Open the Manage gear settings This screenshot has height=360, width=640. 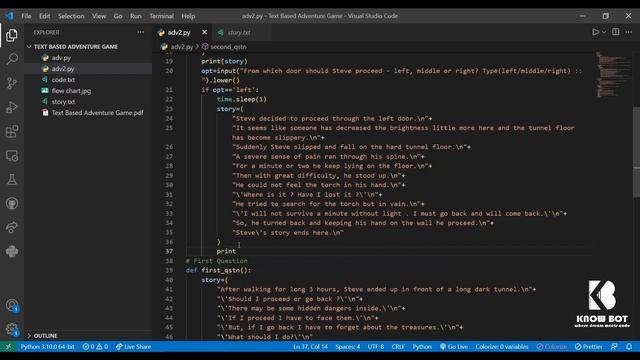coord(12,329)
